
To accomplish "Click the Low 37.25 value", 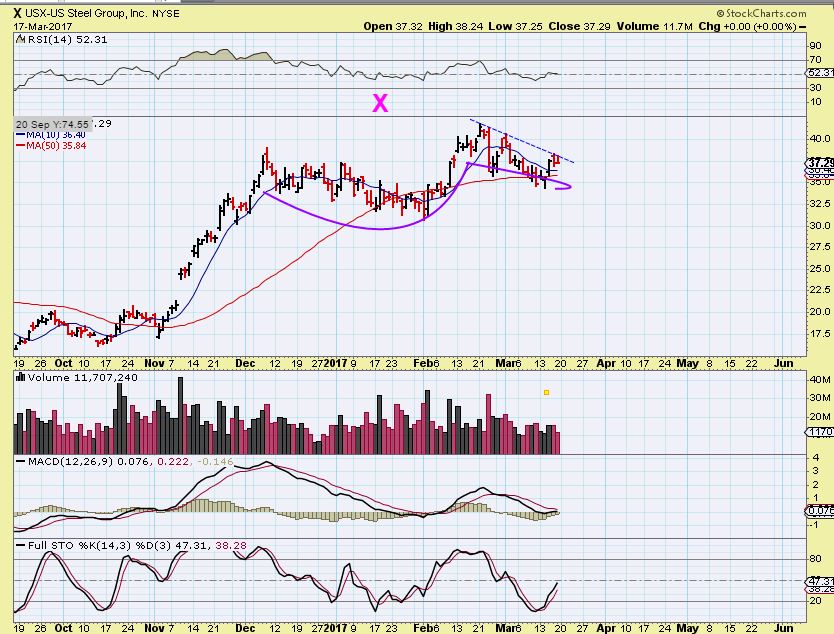I will click(515, 26).
